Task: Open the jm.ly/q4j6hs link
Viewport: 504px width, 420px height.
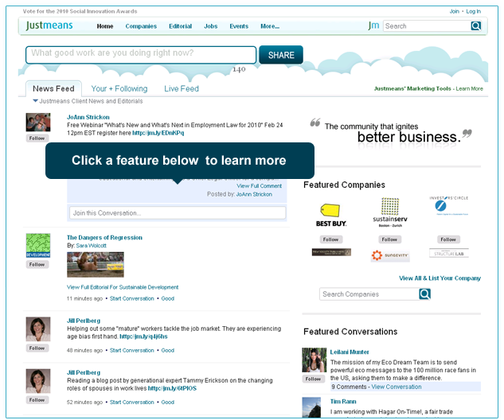Action: [143, 336]
